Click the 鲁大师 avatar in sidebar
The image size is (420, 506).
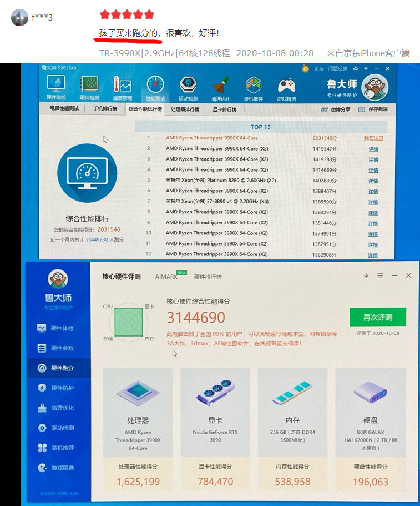click(x=58, y=279)
